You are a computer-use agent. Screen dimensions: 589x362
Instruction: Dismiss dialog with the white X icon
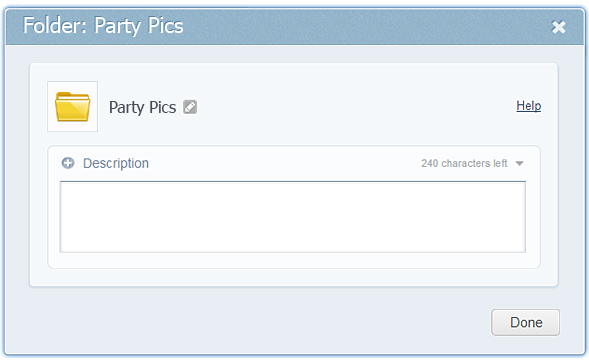coord(558,27)
